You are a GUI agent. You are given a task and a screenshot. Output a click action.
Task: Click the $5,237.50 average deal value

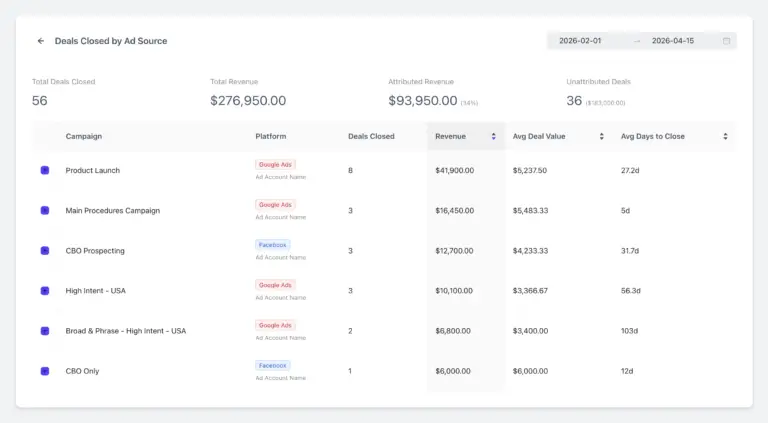[529, 170]
